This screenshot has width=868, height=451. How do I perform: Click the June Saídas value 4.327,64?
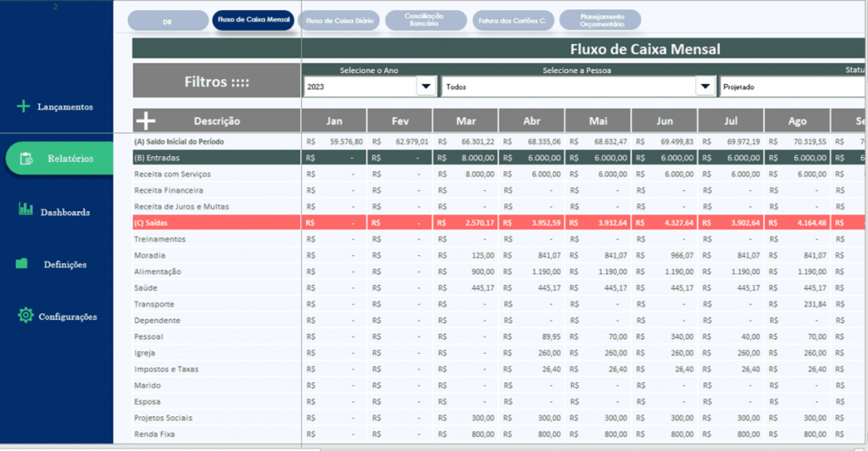679,222
